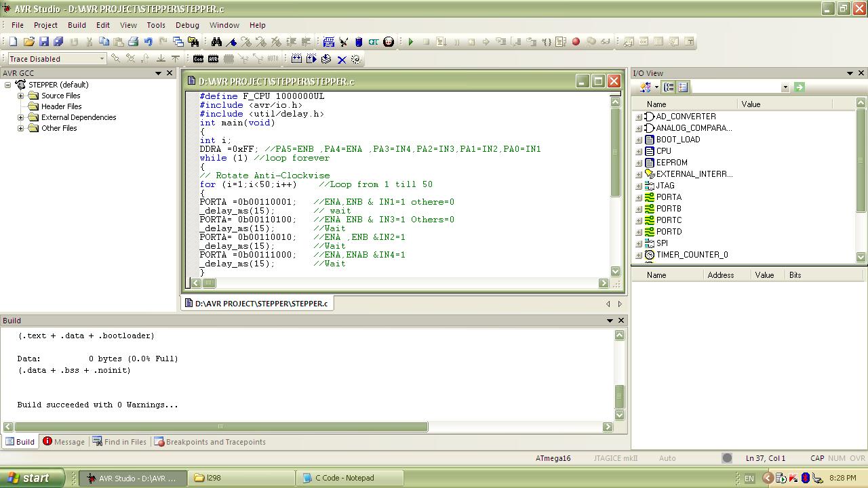Click the Value column header in I/O View
Screen dimensions: 868x488
(784, 104)
